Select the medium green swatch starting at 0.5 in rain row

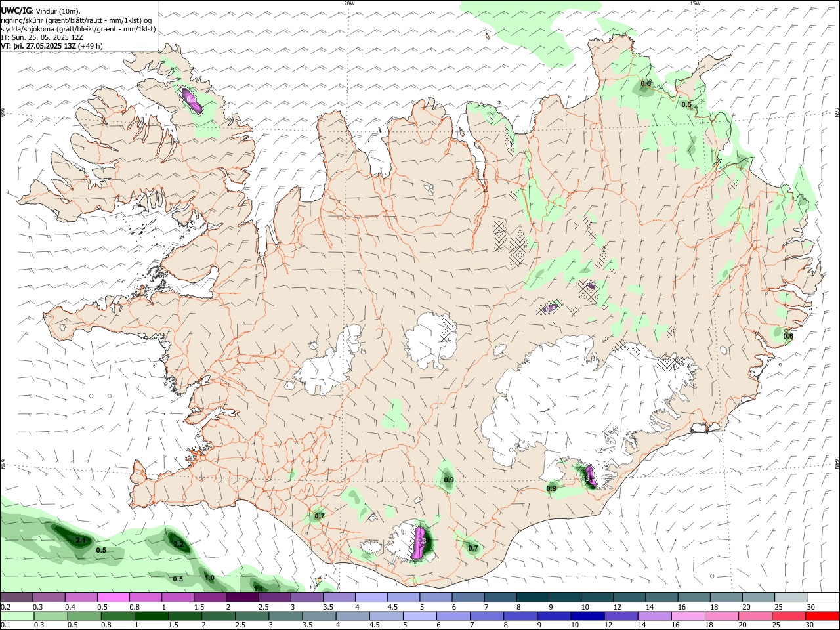click(85, 616)
